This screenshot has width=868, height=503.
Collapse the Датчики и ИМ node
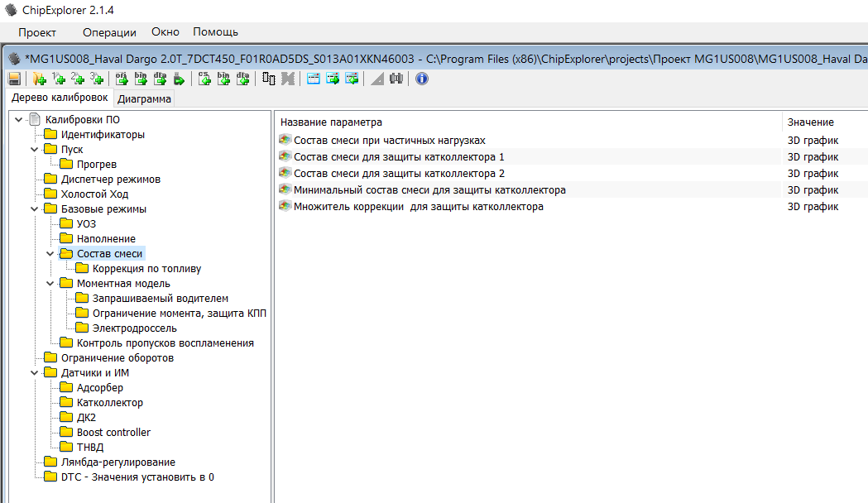34,373
